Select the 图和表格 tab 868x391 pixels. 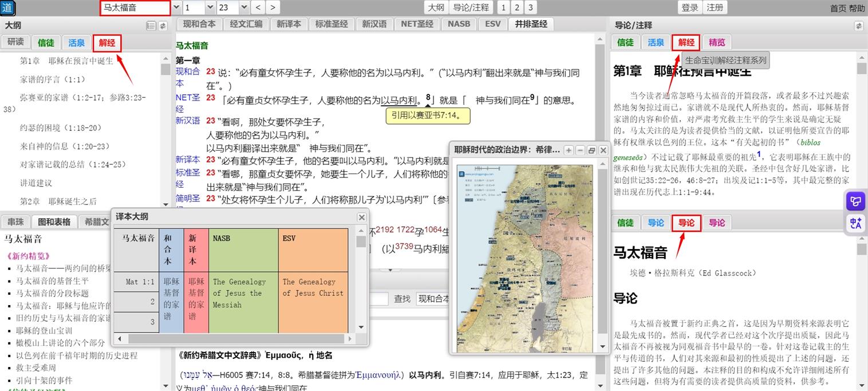54,222
